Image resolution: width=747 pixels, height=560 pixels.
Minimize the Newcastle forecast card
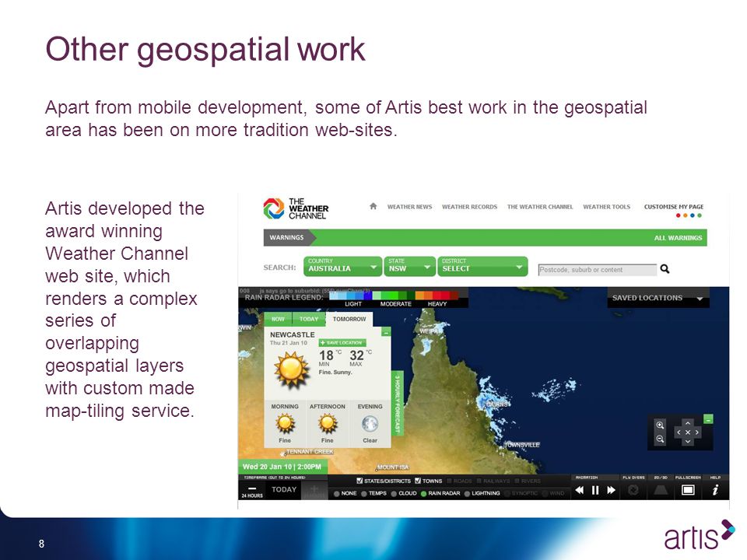pyautogui.click(x=386, y=332)
